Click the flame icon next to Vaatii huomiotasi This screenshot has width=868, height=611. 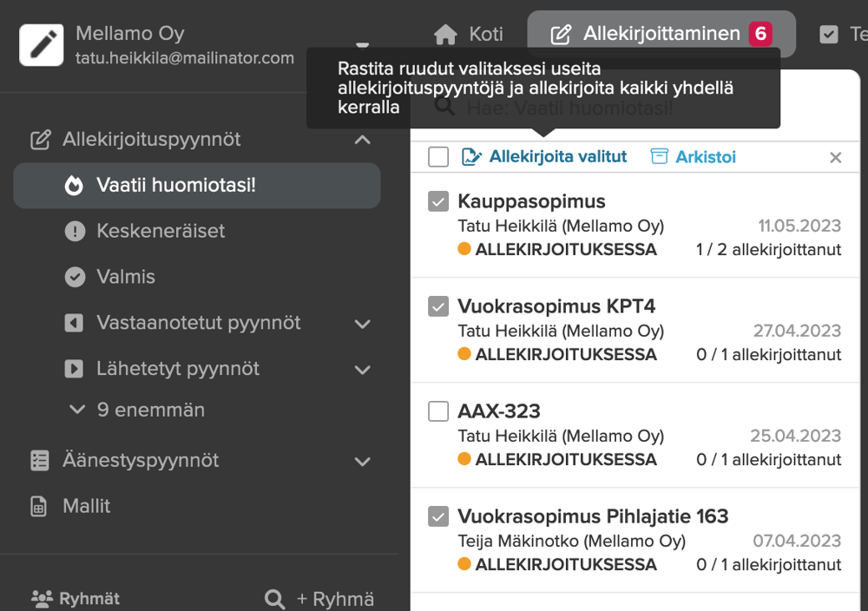[x=74, y=186]
